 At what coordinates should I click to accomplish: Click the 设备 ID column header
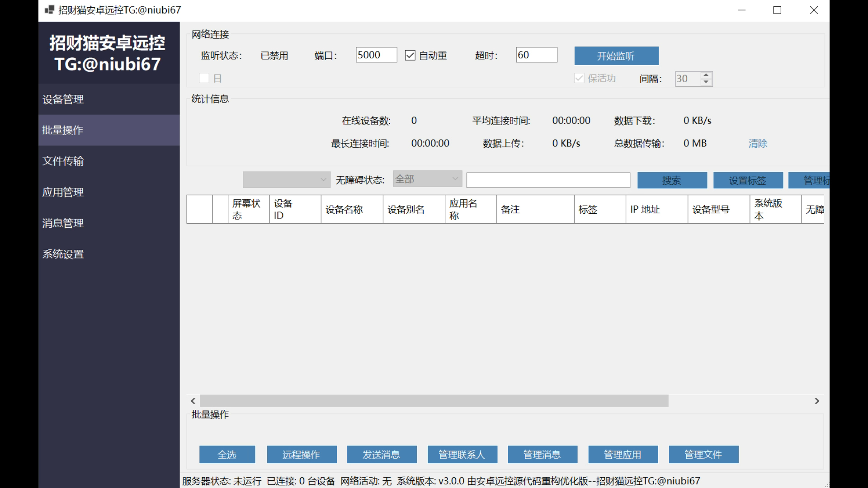tap(295, 209)
